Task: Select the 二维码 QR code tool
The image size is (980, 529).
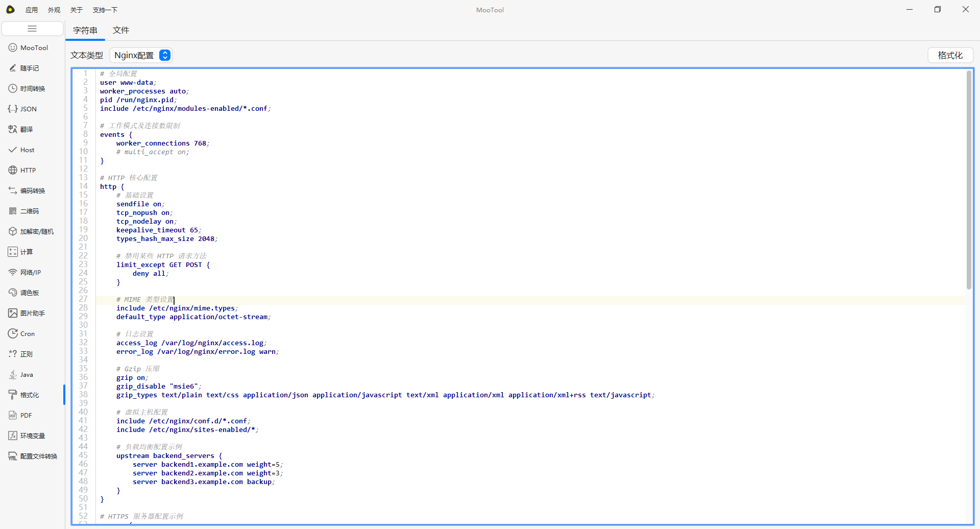Action: [x=29, y=211]
